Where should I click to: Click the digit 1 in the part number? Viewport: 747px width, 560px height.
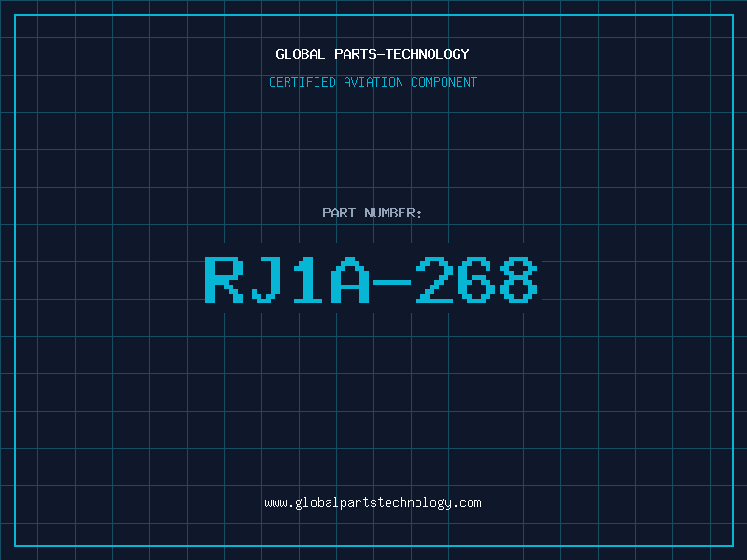click(308, 280)
